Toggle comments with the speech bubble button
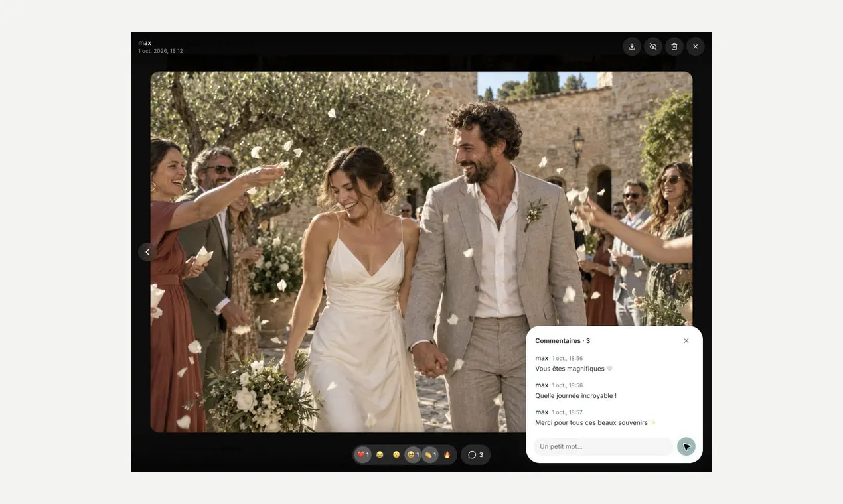 pyautogui.click(x=475, y=455)
